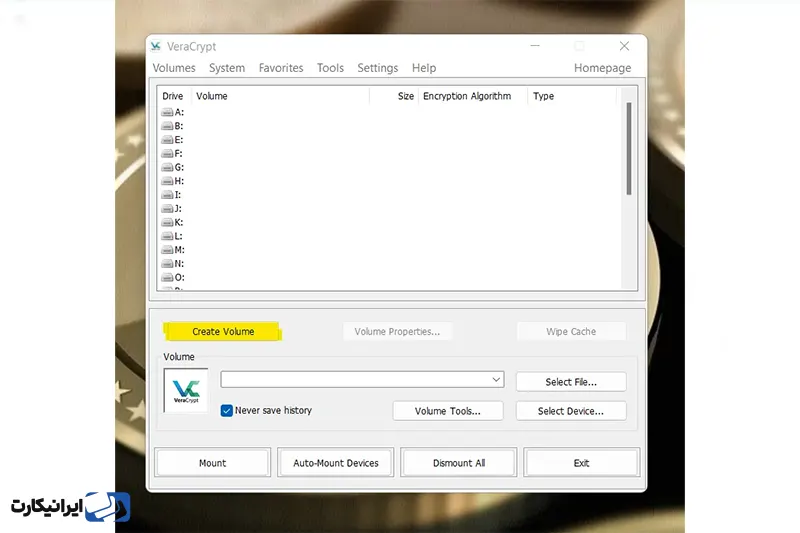Close the VeraCrypt window
The height and width of the screenshot is (533, 800).
tap(624, 46)
